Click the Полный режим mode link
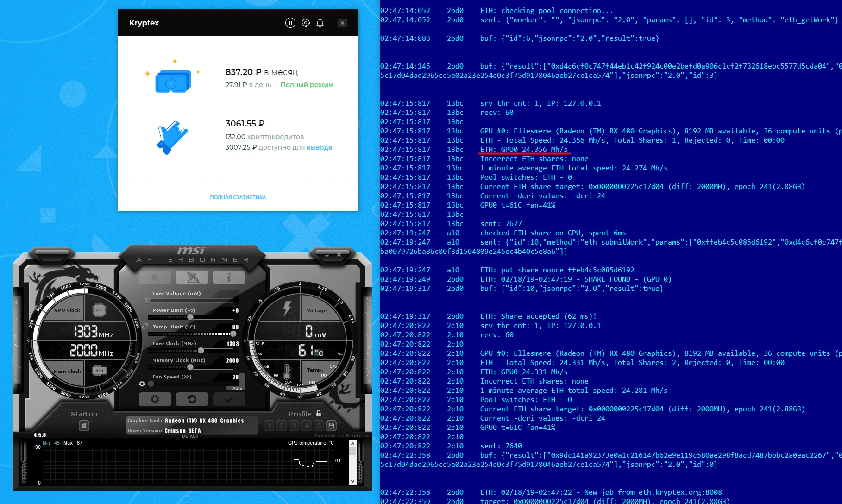 click(x=307, y=85)
